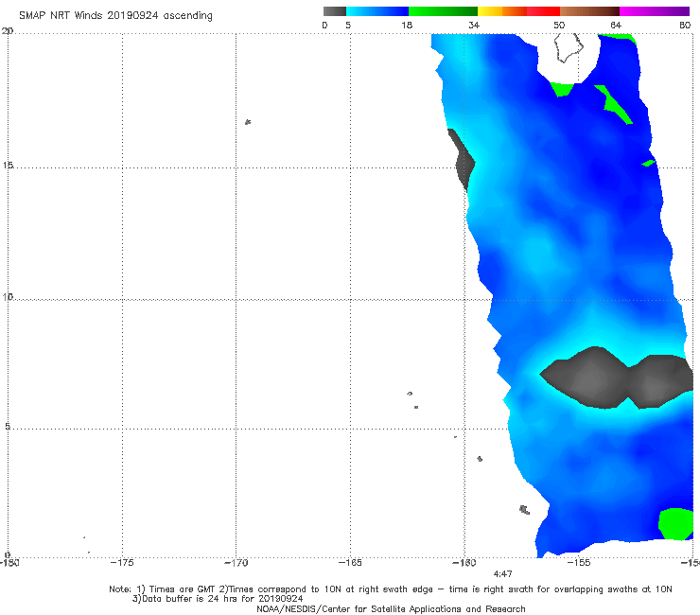Click the swath time label '4:47'

coord(502,574)
